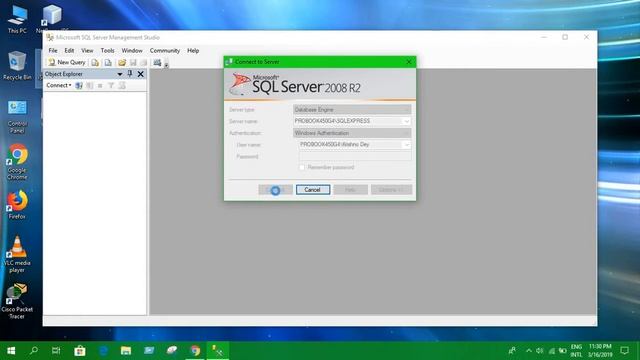Open the File menu

[53, 51]
